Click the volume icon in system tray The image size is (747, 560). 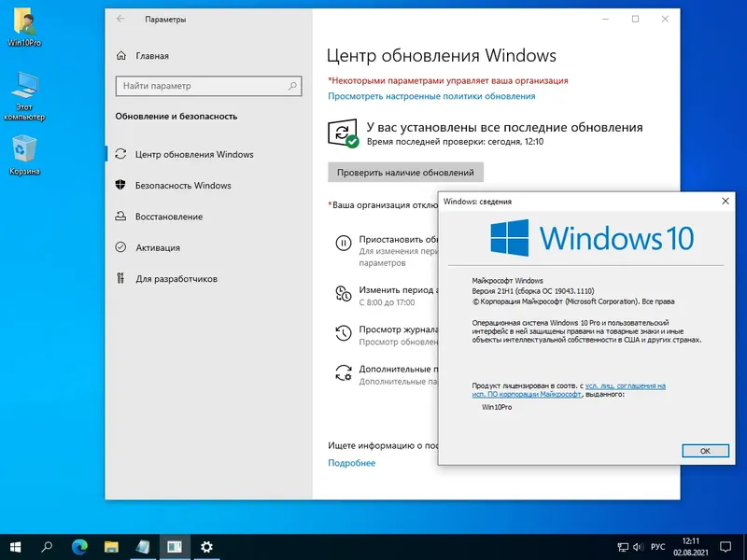(639, 546)
